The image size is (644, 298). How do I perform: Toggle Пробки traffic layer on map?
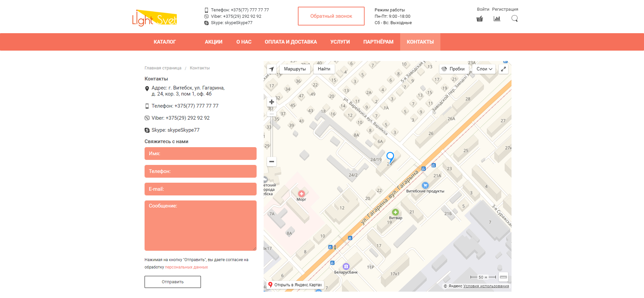(454, 69)
